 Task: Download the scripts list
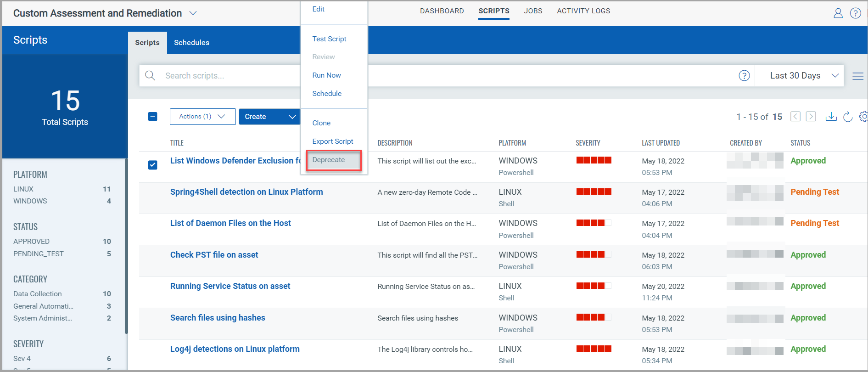pos(831,117)
